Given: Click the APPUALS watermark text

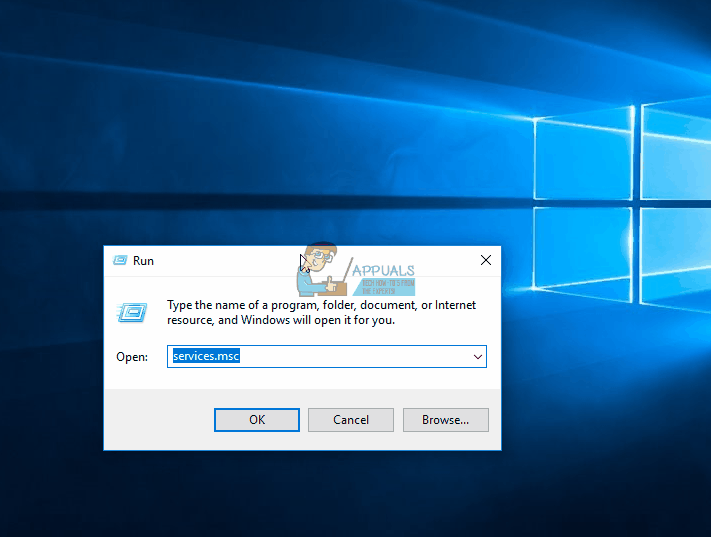Looking at the screenshot, I should pos(381,268).
